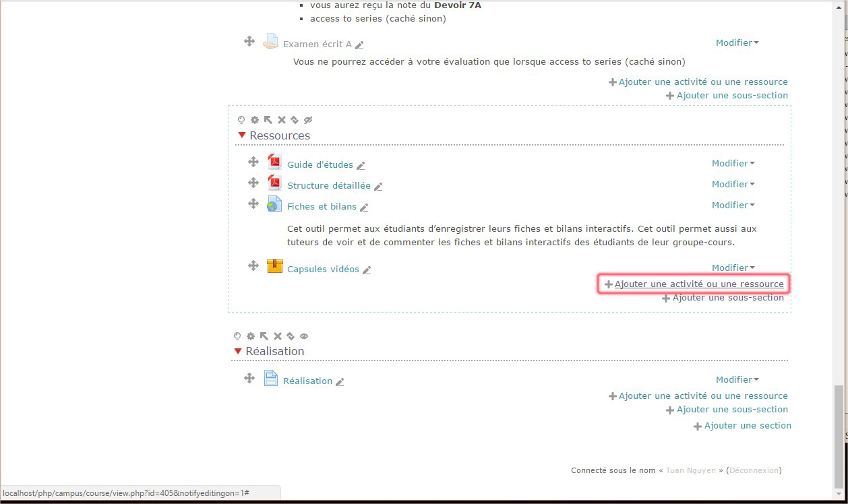
Task: Click the Ajouter une section link
Action: 747,426
